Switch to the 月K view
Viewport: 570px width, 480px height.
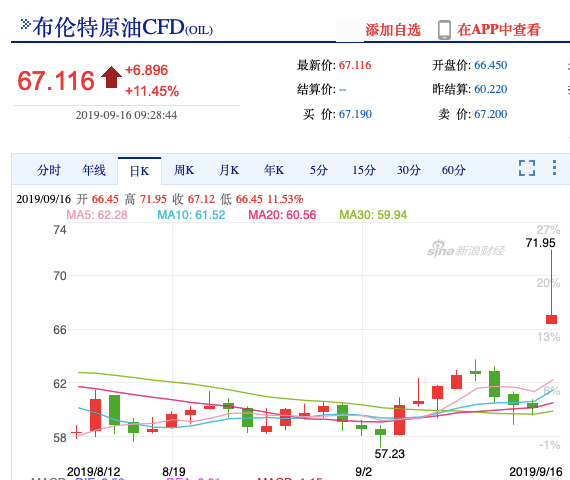point(229,170)
